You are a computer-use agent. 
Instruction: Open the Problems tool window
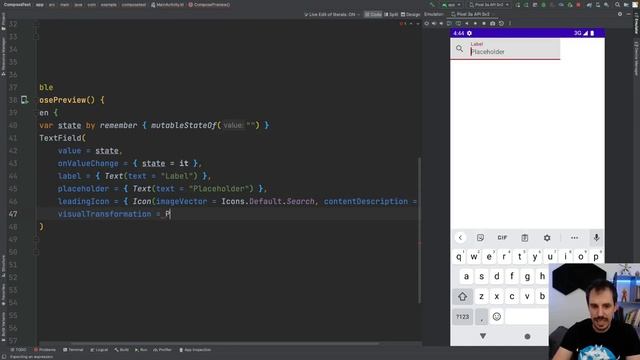[45, 350]
